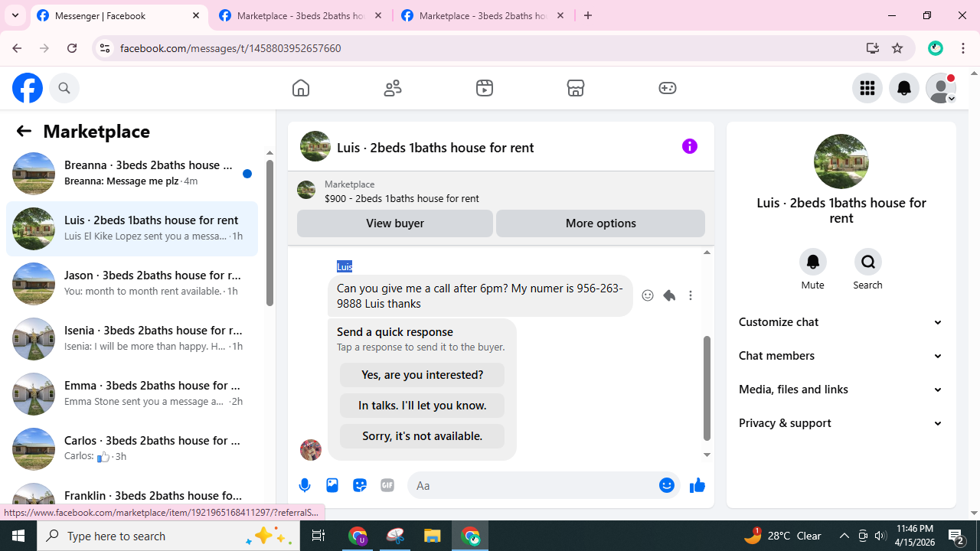Image resolution: width=980 pixels, height=551 pixels.
Task: Open the account profile avatar menu
Action: [x=941, y=88]
